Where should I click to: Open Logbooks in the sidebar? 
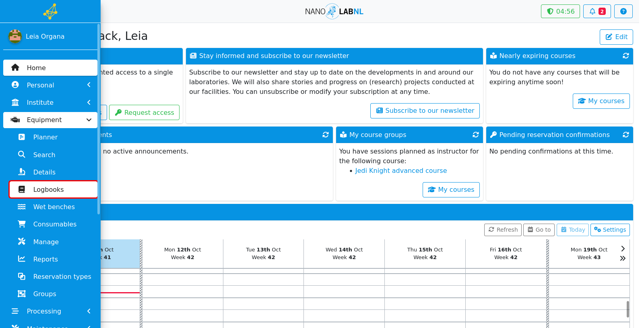point(54,189)
